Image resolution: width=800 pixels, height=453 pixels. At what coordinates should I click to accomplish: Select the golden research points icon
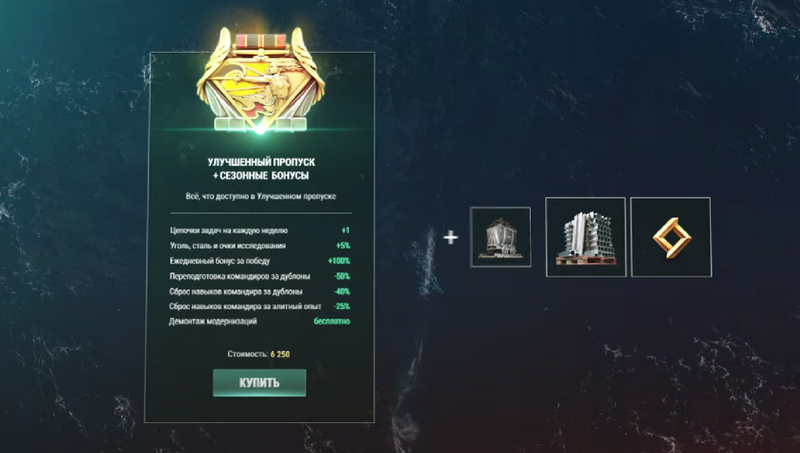(671, 237)
